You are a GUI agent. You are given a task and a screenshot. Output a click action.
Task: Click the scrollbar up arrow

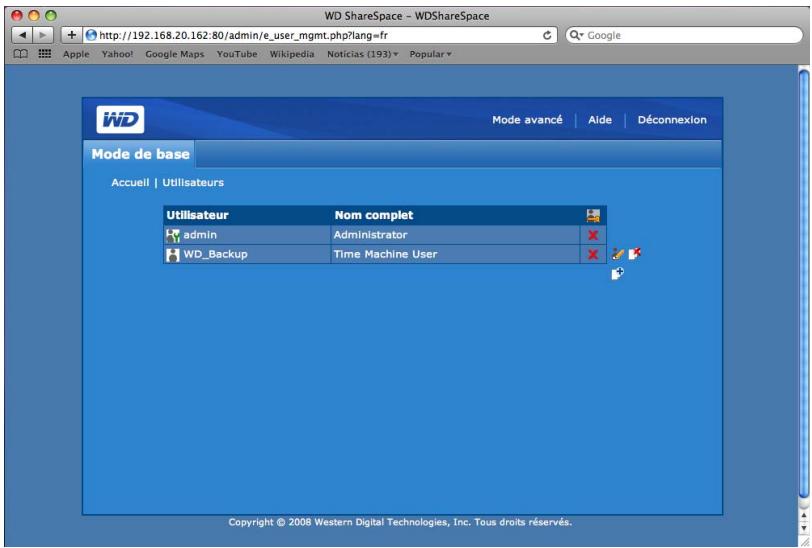coord(804,515)
